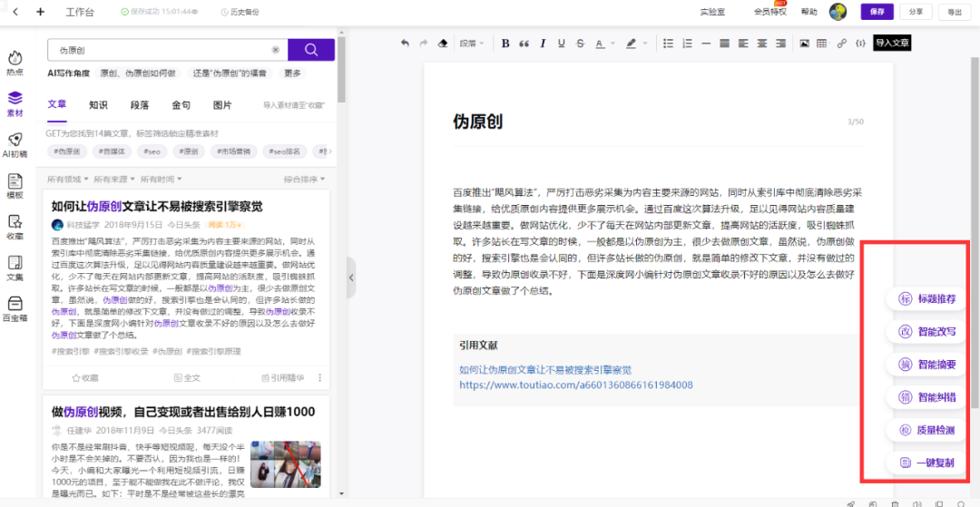The width and height of the screenshot is (980, 507).
Task: Justify the paragraph text
Action: click(x=724, y=44)
